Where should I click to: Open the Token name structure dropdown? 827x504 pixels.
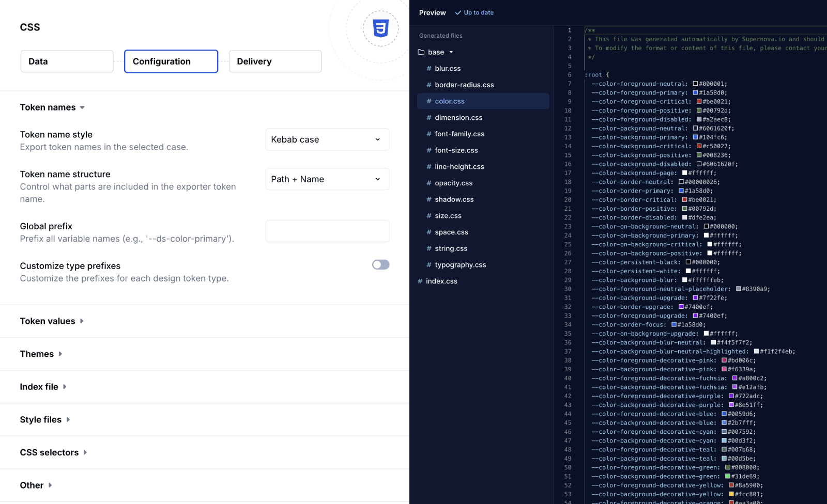pos(327,179)
